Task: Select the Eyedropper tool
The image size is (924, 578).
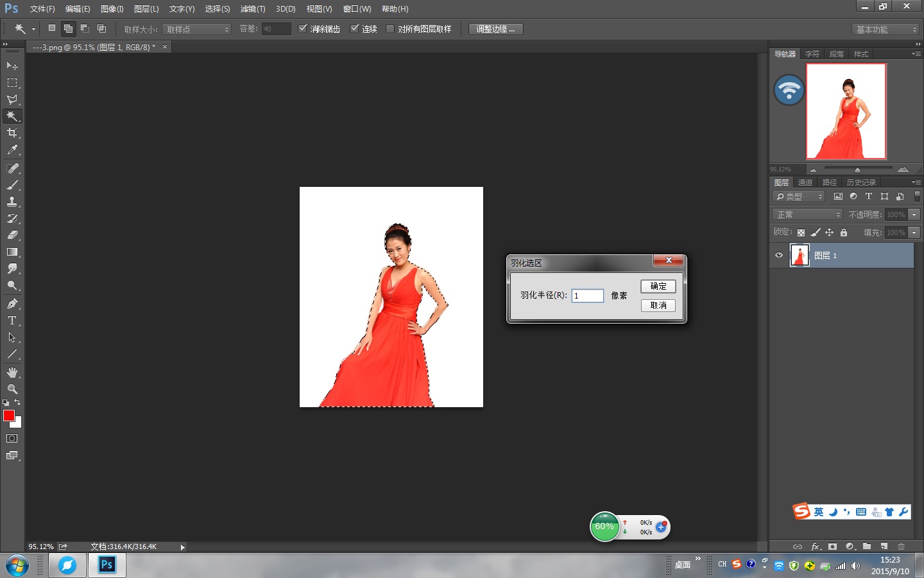Action: 12,150
